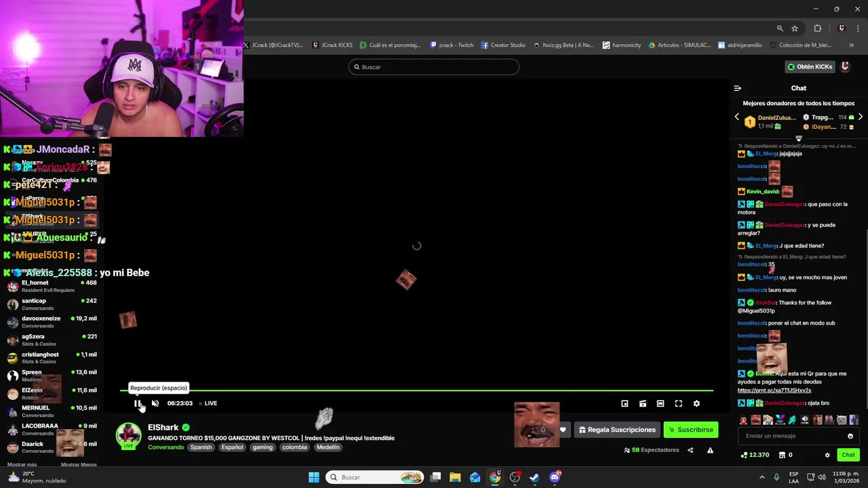The image size is (868, 488).
Task: Open the Noiz.gg Beta bookmark
Action: (x=564, y=45)
